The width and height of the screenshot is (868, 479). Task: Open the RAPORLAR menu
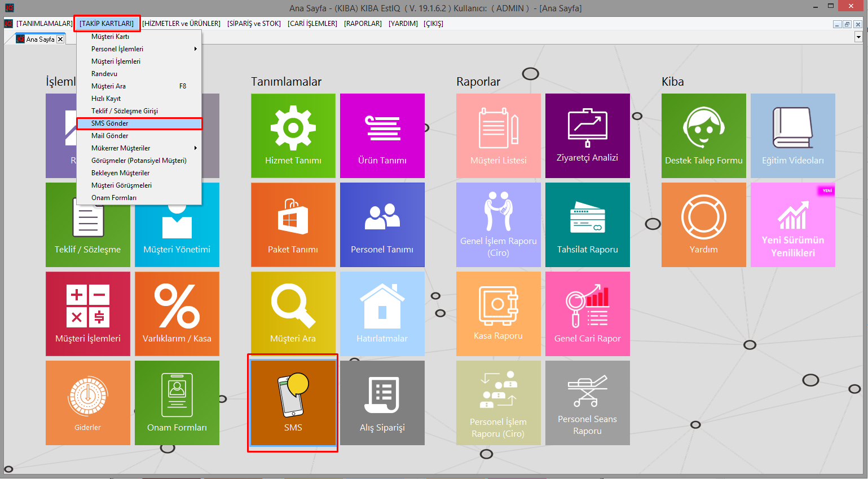pyautogui.click(x=363, y=24)
